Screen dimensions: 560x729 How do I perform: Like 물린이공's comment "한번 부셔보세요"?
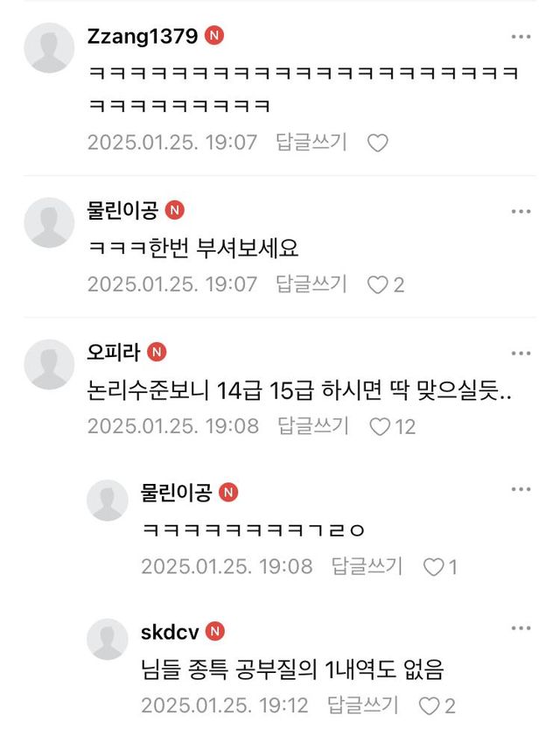click(377, 285)
